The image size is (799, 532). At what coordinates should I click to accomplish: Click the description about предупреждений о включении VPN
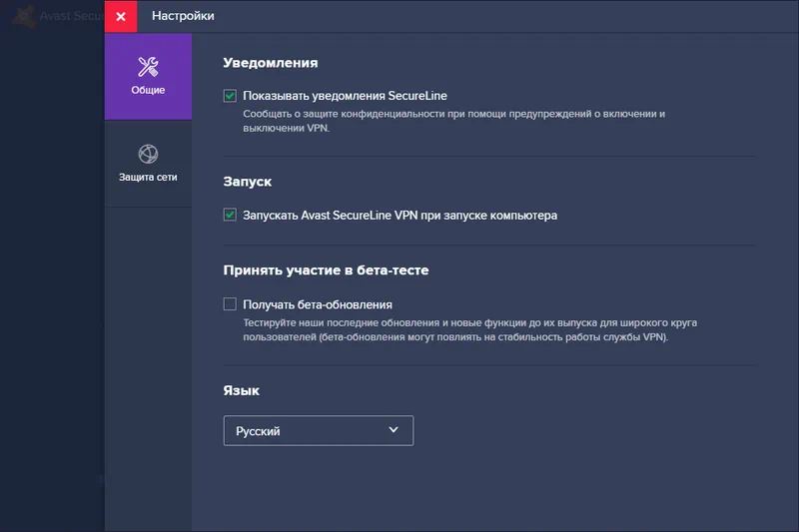click(454, 121)
